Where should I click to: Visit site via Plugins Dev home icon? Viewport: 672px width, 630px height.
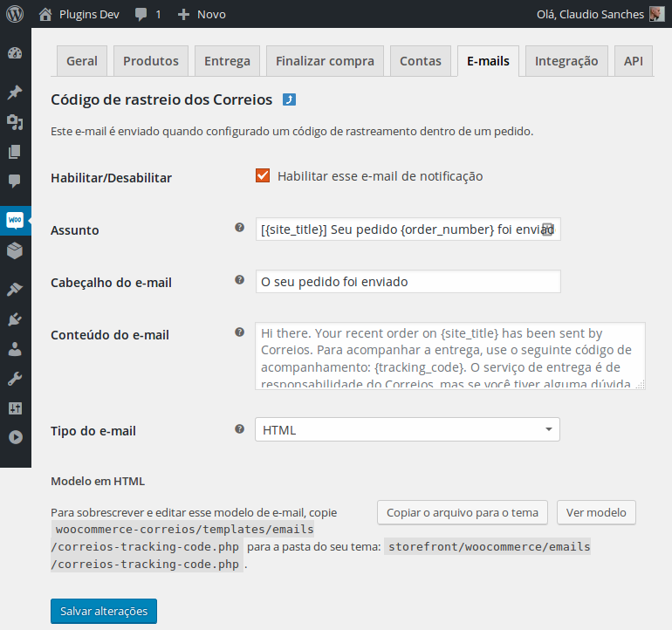pyautogui.click(x=45, y=15)
